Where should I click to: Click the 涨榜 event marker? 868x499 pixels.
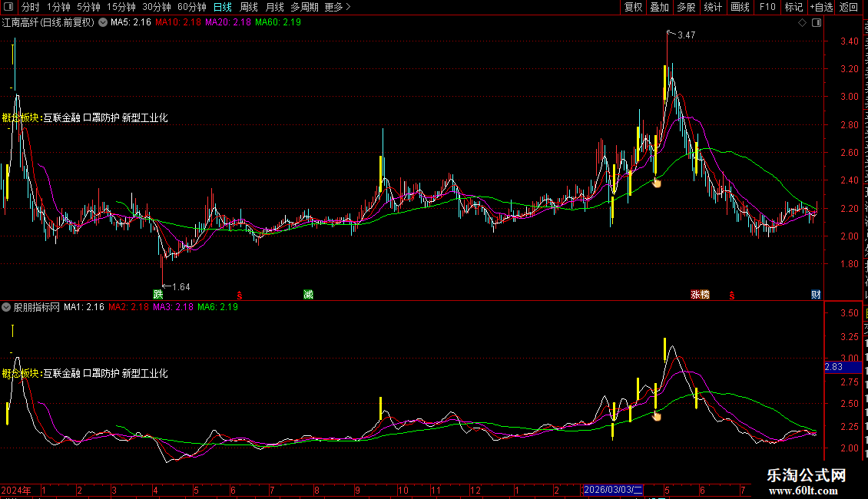(701, 294)
